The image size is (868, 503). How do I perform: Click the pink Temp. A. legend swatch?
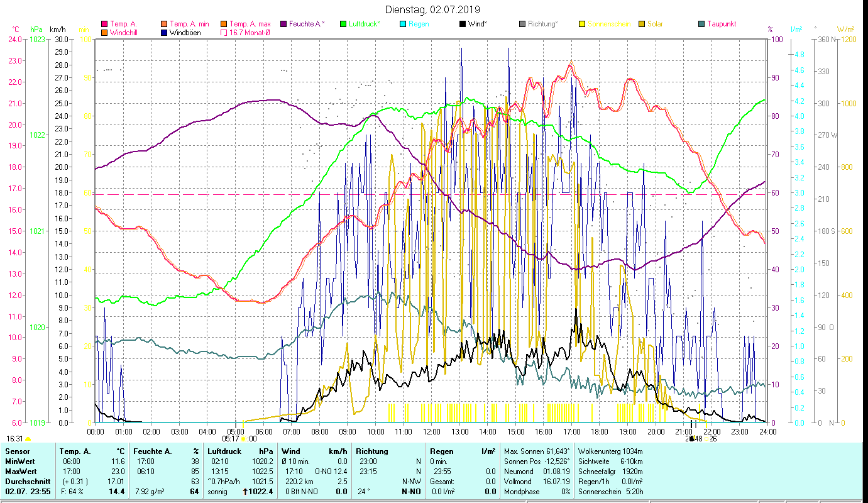point(104,25)
